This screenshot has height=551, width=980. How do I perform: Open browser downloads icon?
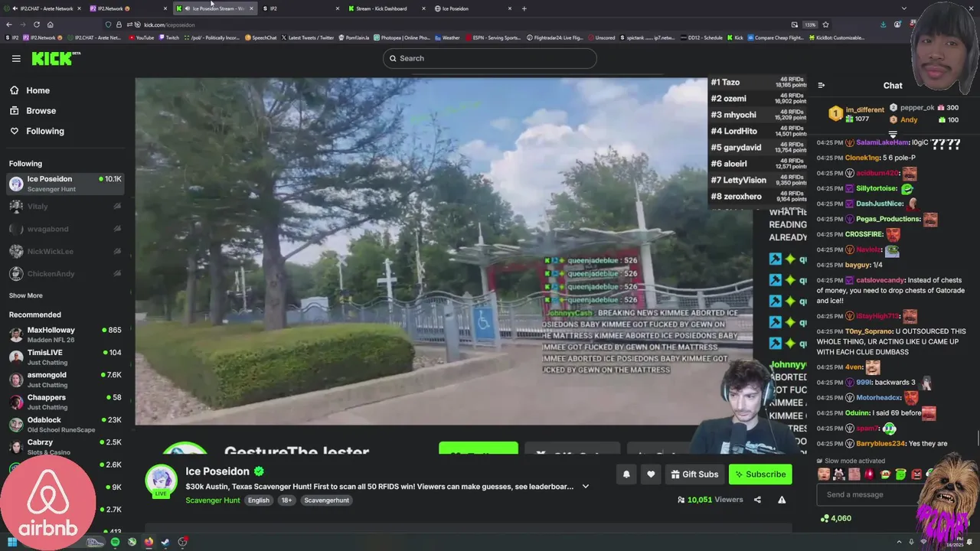pyautogui.click(x=883, y=24)
